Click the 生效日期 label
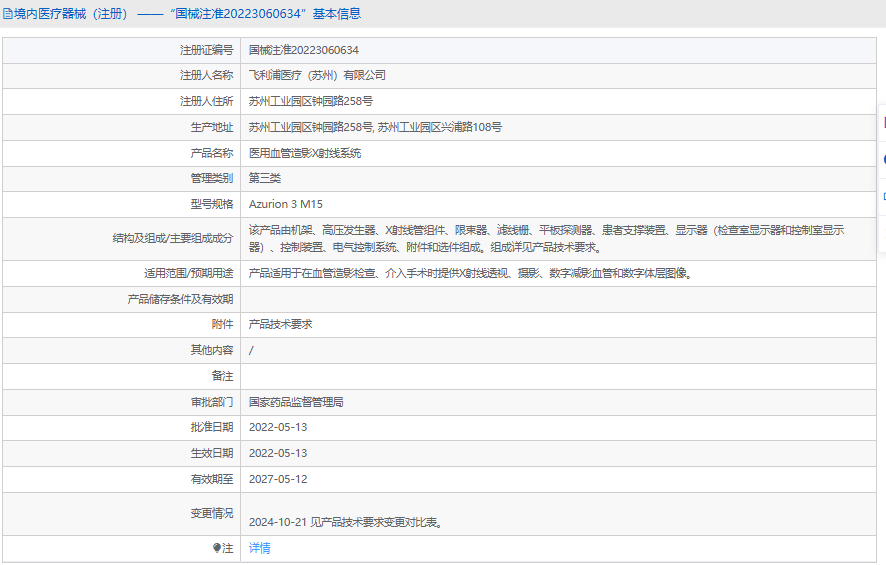 tap(212, 454)
